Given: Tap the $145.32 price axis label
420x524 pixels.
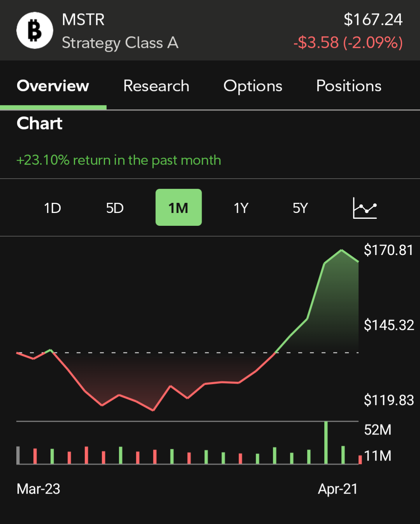Looking at the screenshot, I should pyautogui.click(x=389, y=325).
